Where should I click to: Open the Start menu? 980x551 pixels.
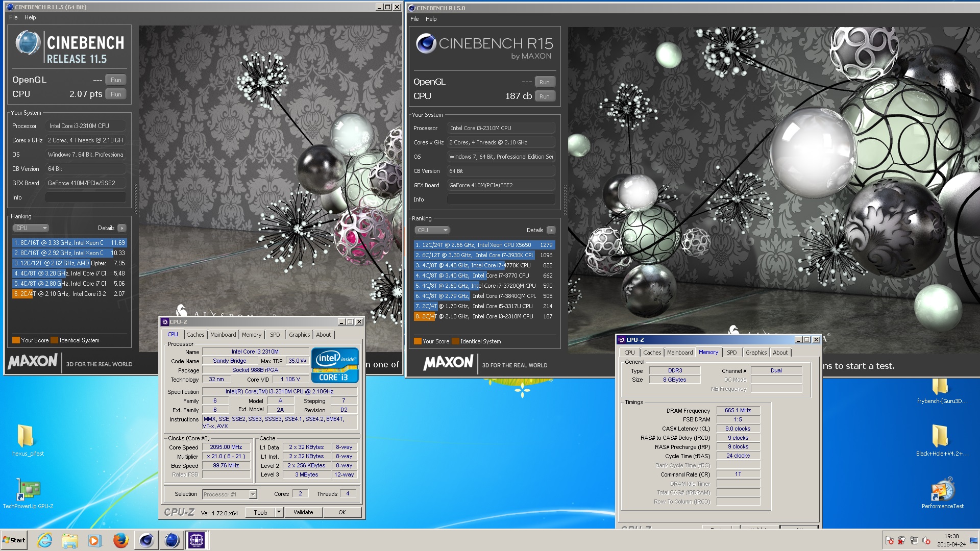click(14, 540)
